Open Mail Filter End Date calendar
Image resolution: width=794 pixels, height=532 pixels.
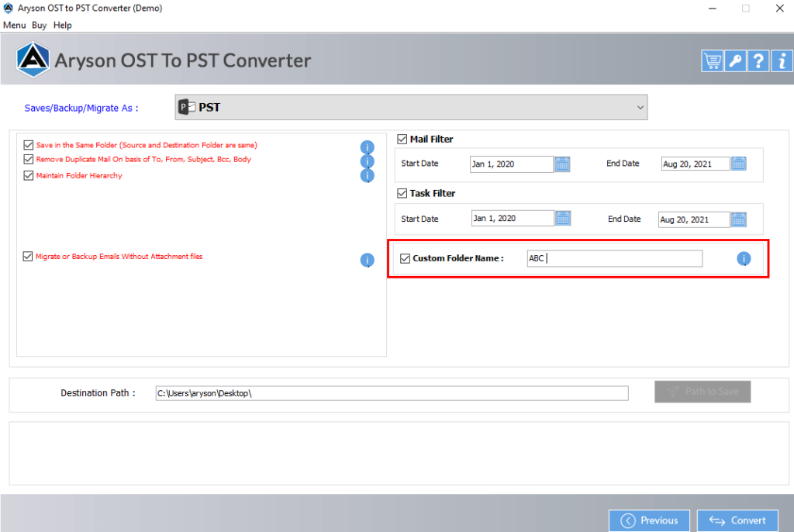[739, 164]
